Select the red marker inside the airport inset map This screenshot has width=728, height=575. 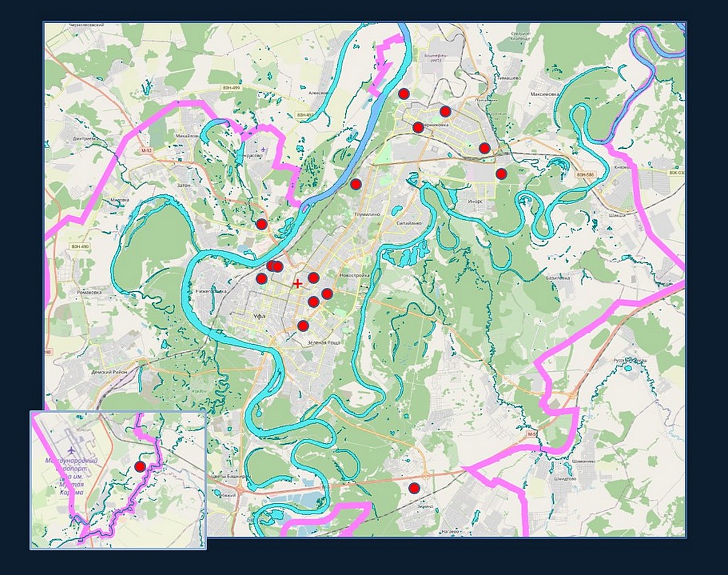pyautogui.click(x=140, y=466)
